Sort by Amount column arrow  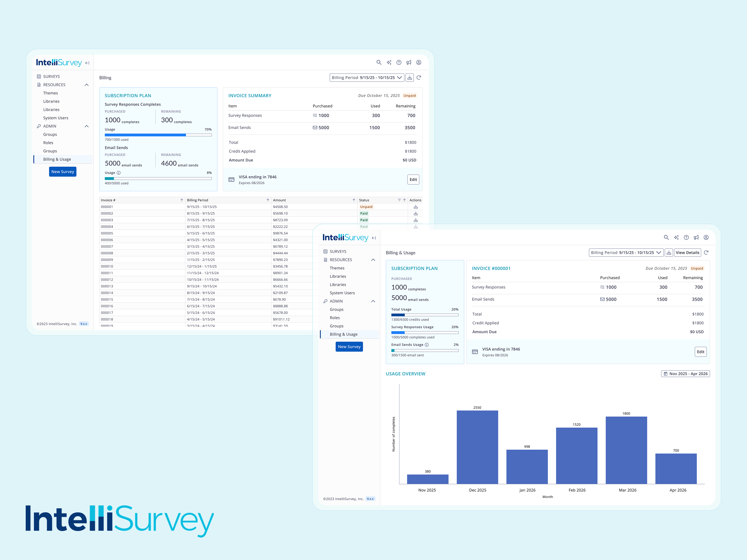[x=354, y=200]
